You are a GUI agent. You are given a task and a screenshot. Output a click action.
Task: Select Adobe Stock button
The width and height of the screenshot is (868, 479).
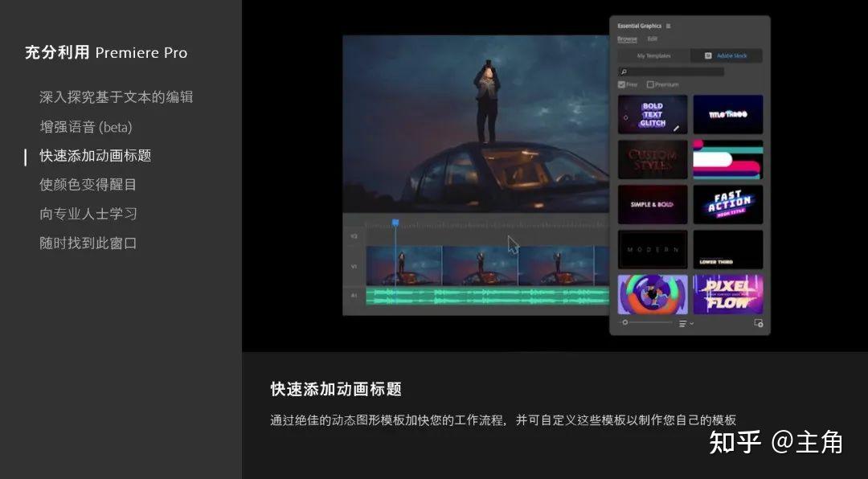pyautogui.click(x=727, y=56)
